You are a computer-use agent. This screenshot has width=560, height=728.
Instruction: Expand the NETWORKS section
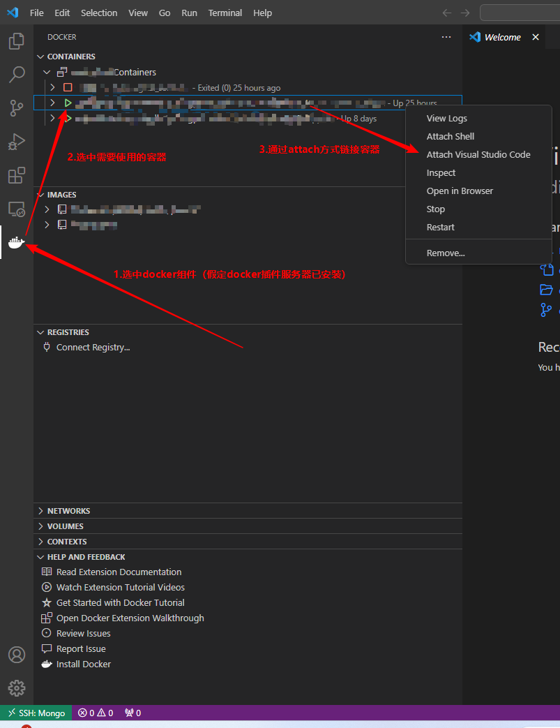pos(41,511)
